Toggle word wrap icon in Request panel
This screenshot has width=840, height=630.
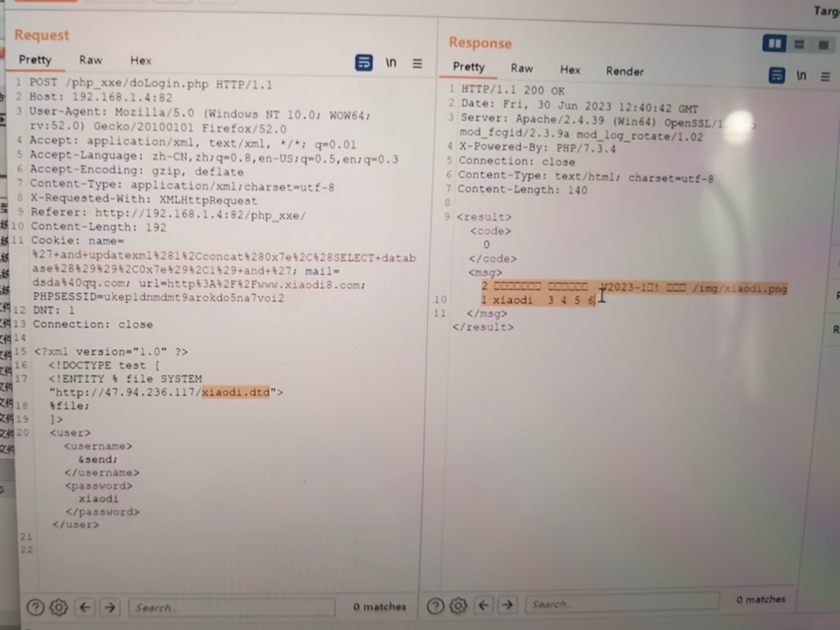(x=364, y=63)
